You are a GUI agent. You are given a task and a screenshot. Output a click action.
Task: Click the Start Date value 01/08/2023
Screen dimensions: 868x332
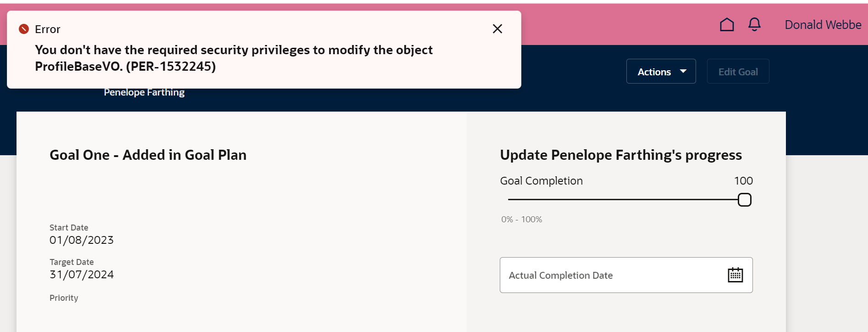click(81, 240)
